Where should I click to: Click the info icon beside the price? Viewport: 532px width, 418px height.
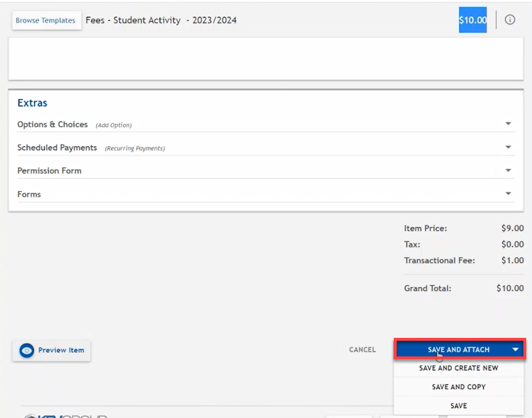509,20
